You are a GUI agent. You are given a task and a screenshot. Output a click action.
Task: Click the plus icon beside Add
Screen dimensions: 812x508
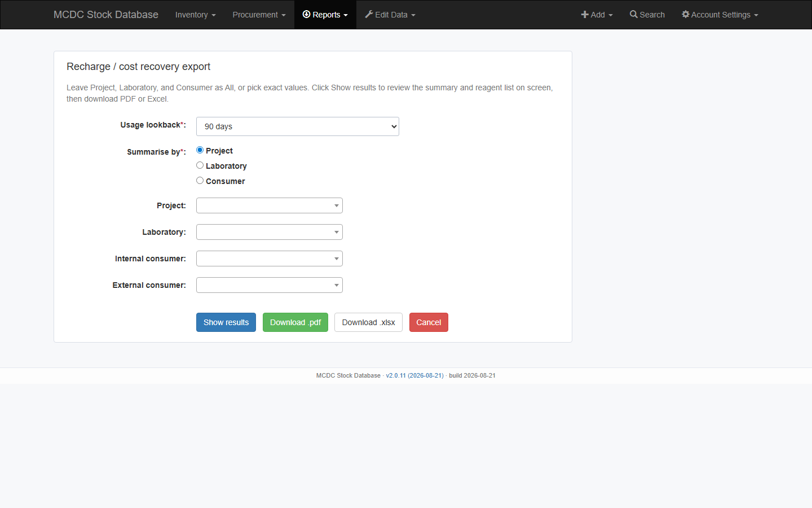pyautogui.click(x=585, y=15)
